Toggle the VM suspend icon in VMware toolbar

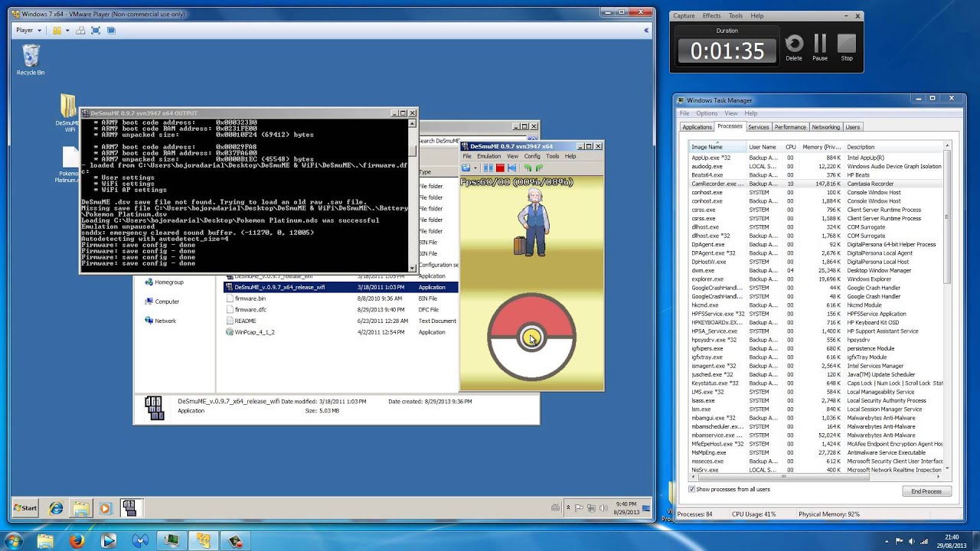coord(56,30)
